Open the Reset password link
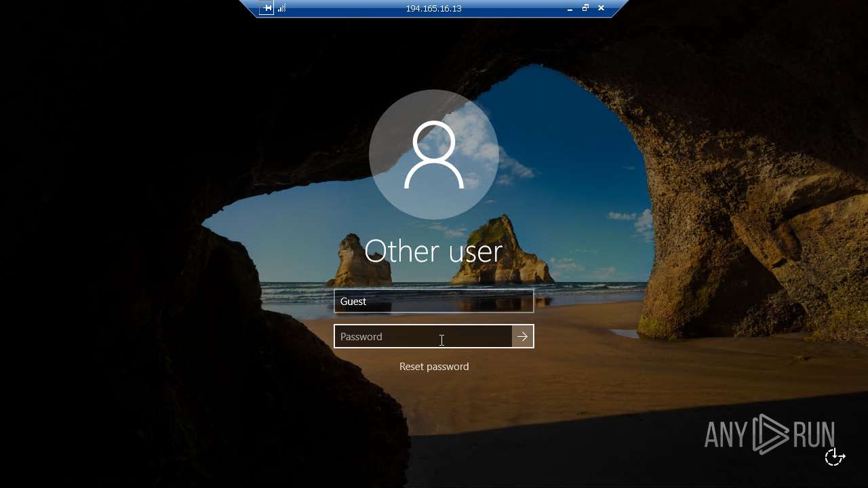 [434, 366]
